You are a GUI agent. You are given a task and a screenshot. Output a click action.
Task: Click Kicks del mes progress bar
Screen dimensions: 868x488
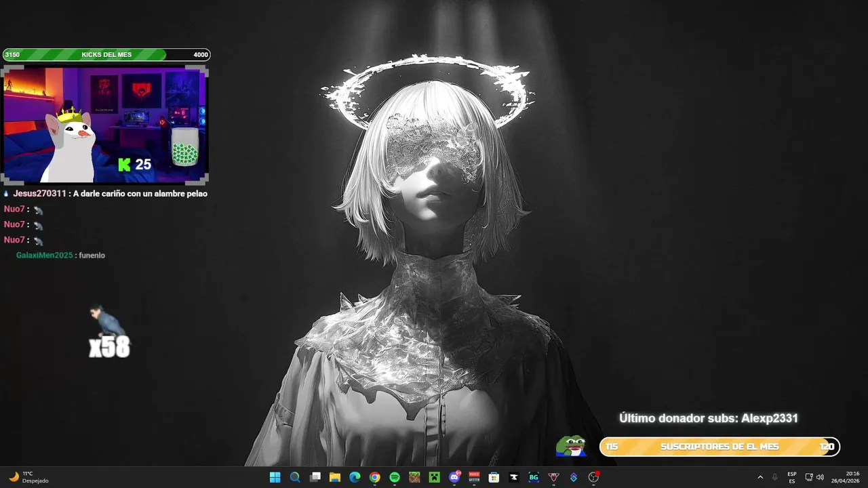pos(106,55)
